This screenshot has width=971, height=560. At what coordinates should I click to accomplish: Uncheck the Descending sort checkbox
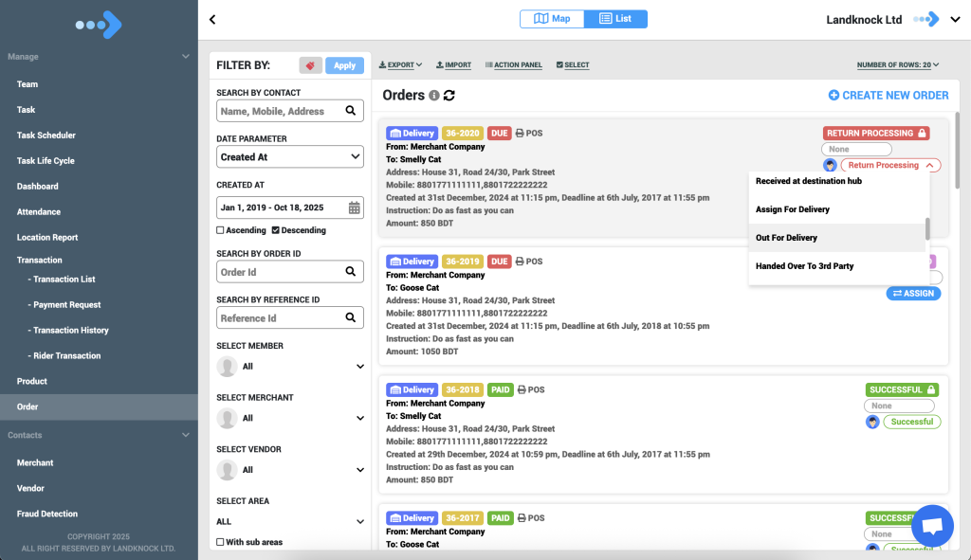(276, 230)
